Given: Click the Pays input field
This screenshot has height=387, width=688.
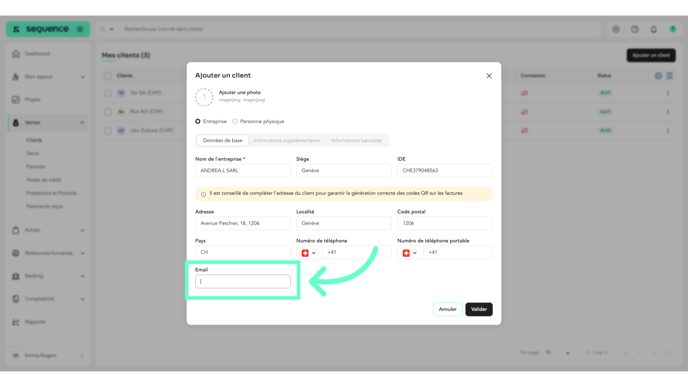Looking at the screenshot, I should 243,252.
